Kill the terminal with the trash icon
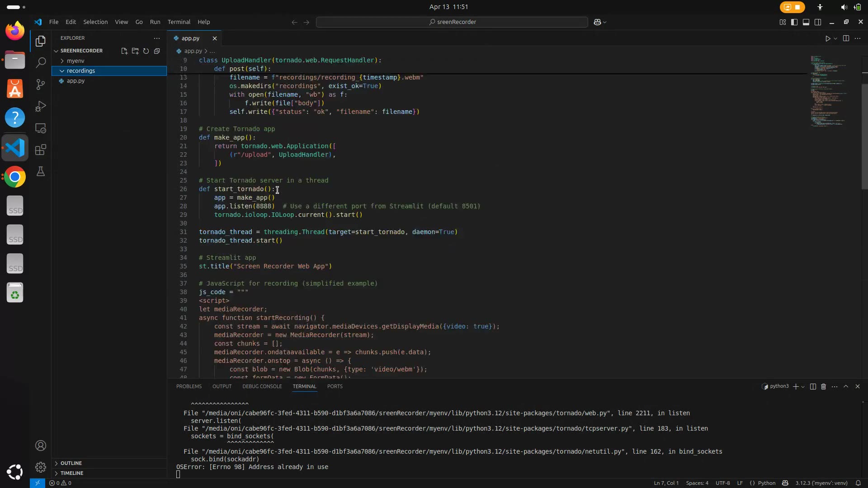Image resolution: width=868 pixels, height=488 pixels. [823, 387]
